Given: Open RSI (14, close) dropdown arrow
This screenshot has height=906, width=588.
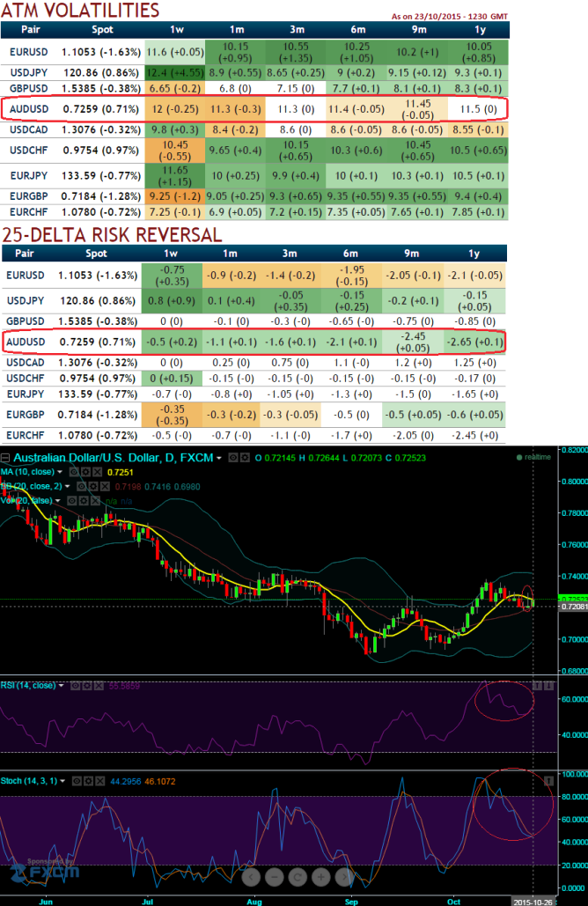Looking at the screenshot, I should pyautogui.click(x=62, y=686).
